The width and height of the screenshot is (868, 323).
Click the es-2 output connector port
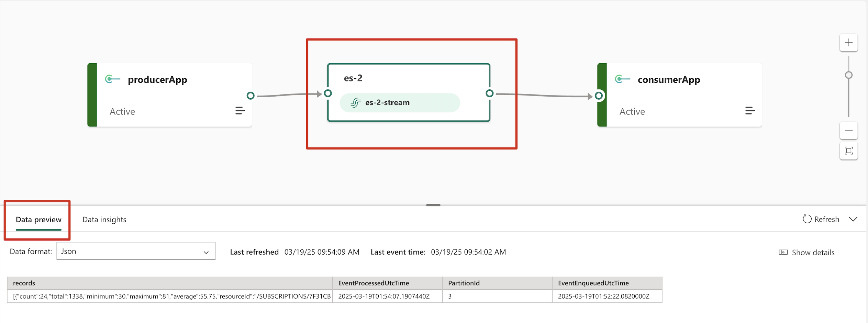[490, 93]
